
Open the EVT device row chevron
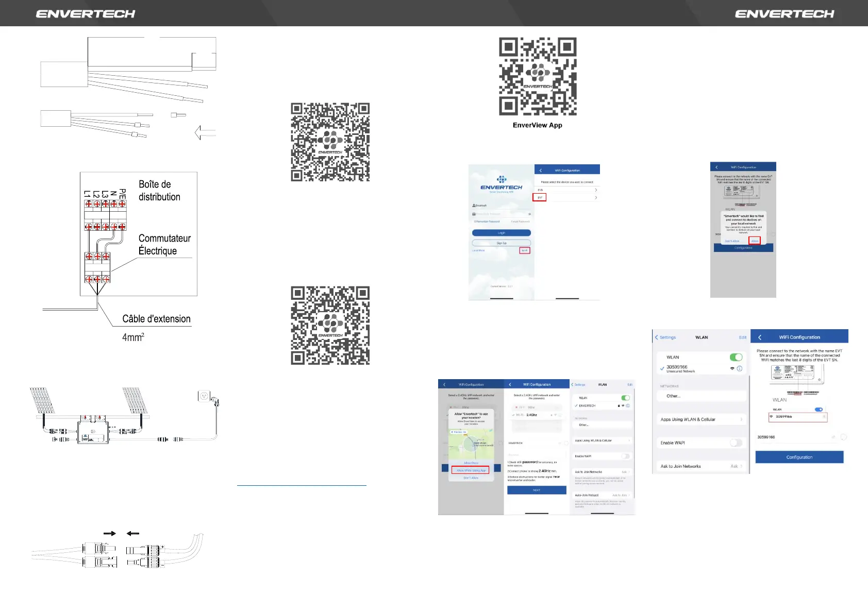596,197
